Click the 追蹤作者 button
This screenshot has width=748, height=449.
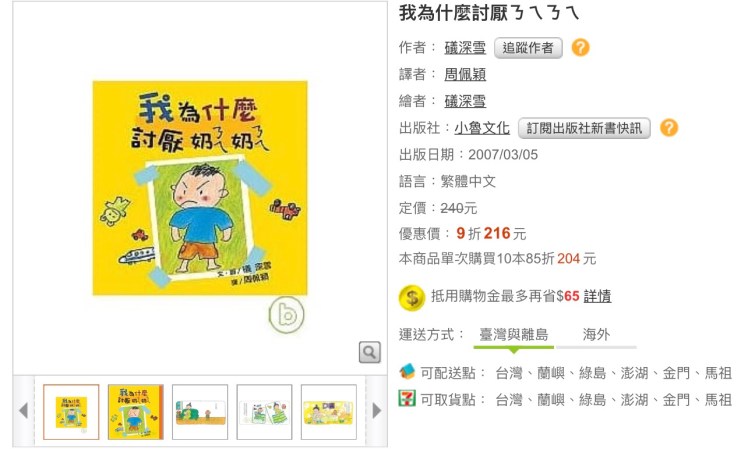[528, 48]
